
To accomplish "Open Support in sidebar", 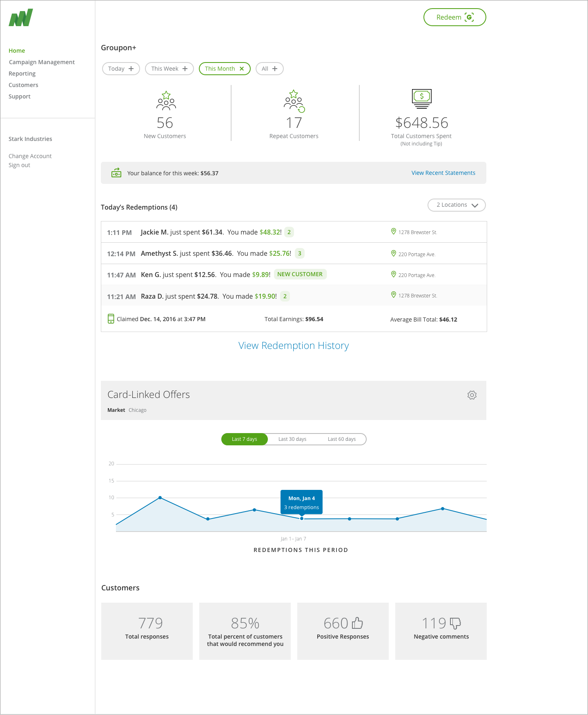I will click(x=20, y=96).
